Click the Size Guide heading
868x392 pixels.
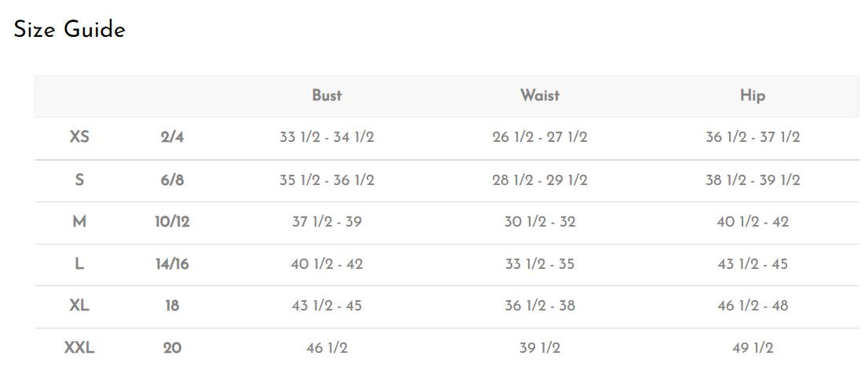pyautogui.click(x=70, y=30)
